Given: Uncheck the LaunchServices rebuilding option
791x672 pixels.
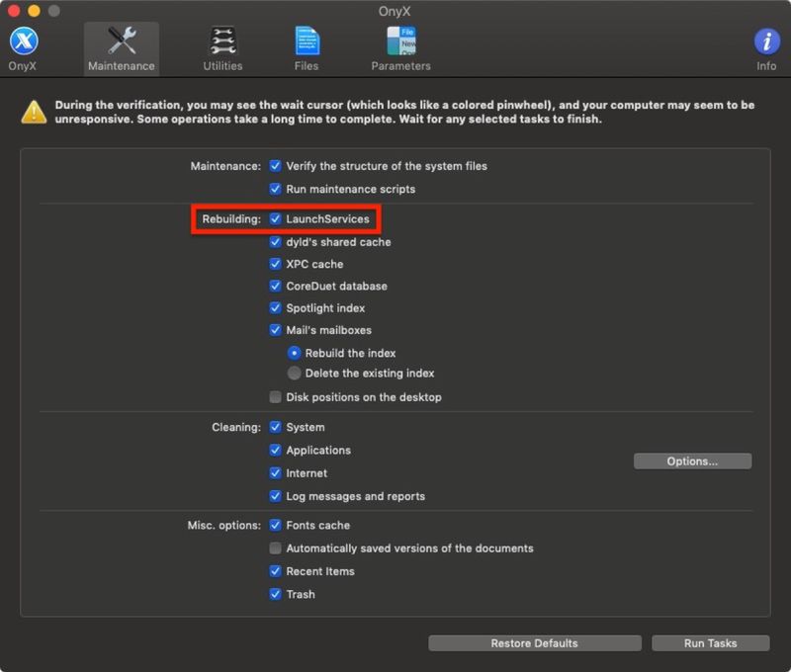Looking at the screenshot, I should point(275,220).
